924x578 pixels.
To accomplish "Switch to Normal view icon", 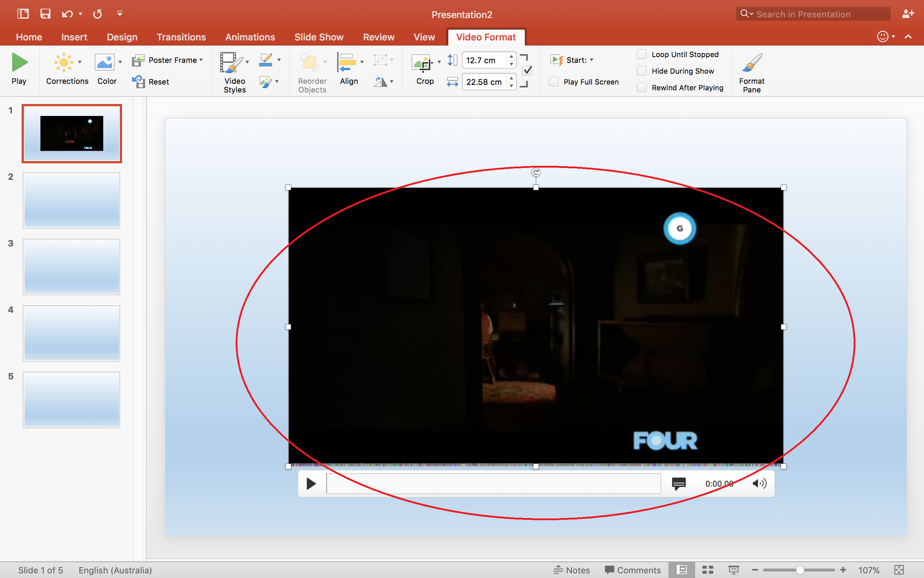I will (682, 570).
